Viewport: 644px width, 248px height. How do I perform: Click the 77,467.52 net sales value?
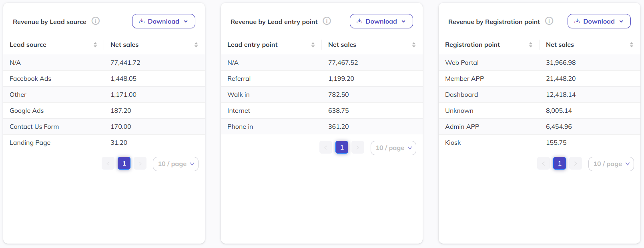click(x=343, y=63)
